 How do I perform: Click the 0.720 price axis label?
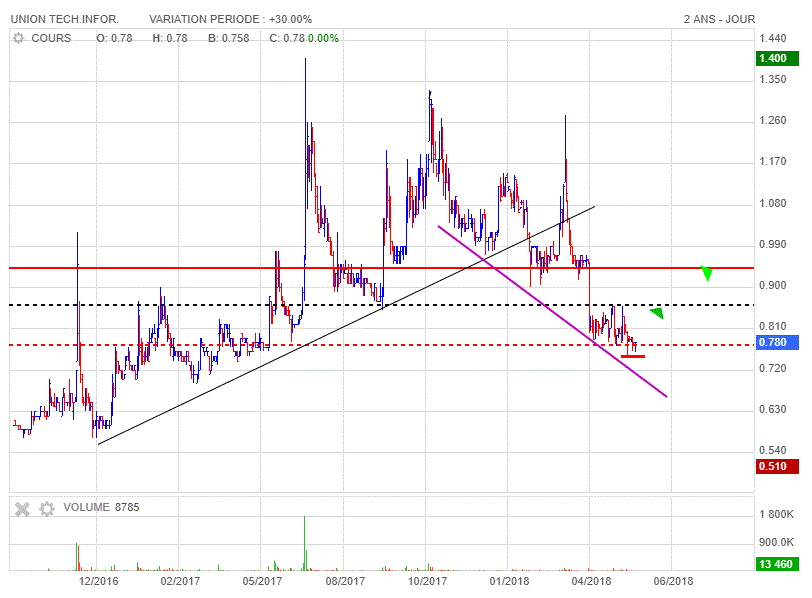click(773, 368)
